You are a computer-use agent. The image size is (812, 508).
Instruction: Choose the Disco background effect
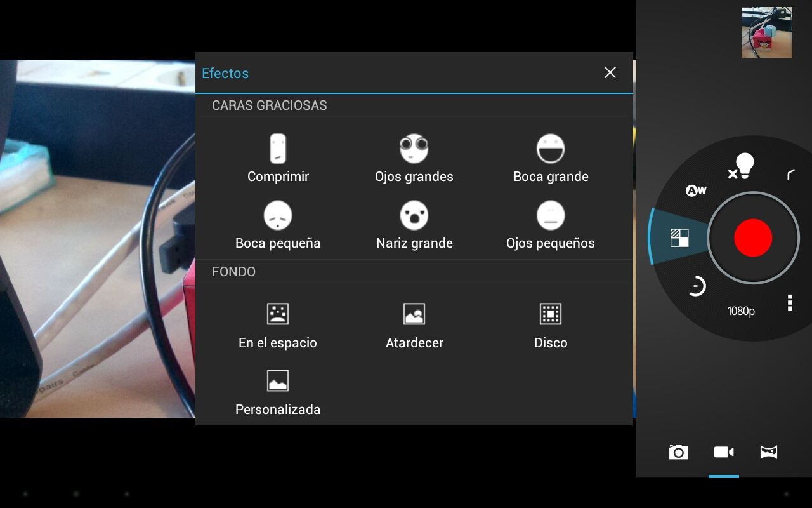(x=550, y=325)
